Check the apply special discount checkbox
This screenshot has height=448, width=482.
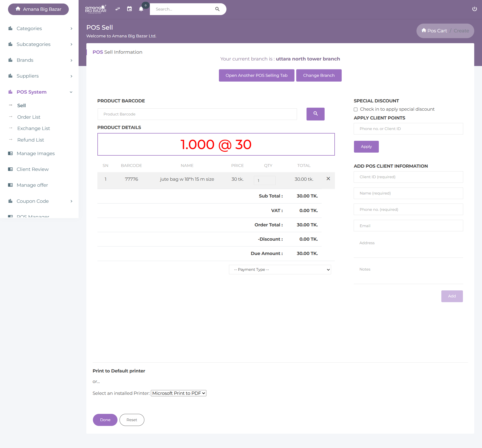point(355,109)
